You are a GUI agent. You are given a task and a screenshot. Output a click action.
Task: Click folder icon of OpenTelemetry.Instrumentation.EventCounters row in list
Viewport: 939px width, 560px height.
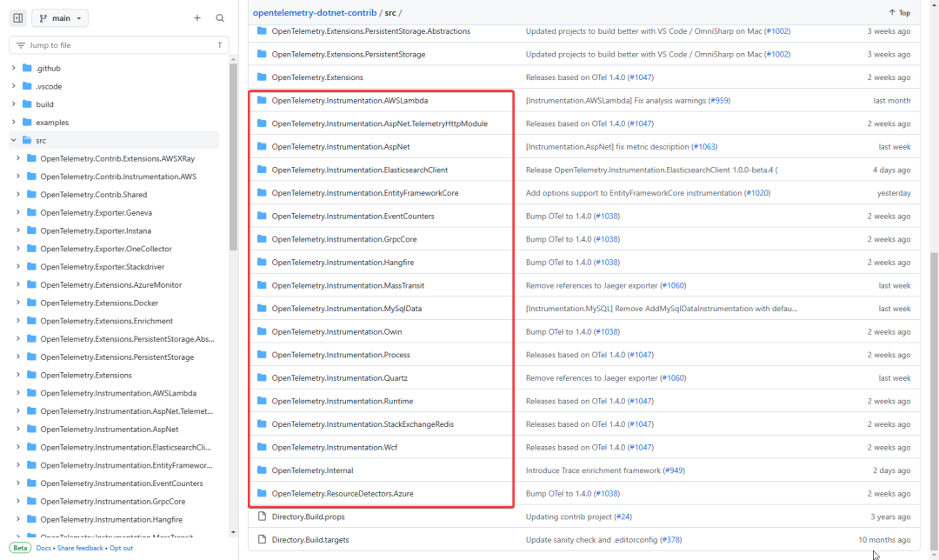pyautogui.click(x=262, y=216)
